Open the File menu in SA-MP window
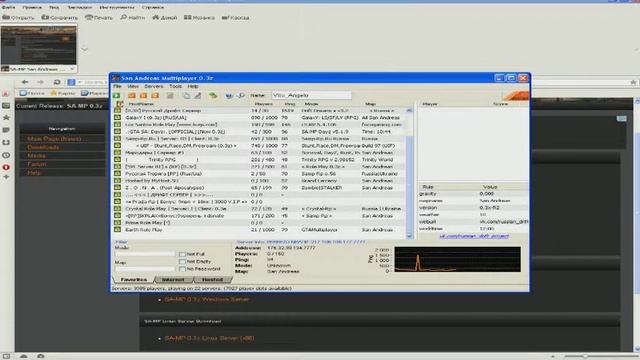This screenshot has height=360, width=640. click(117, 86)
